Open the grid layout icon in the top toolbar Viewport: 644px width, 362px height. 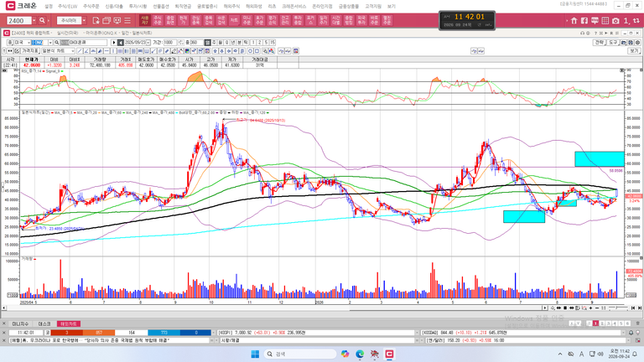(605, 20)
